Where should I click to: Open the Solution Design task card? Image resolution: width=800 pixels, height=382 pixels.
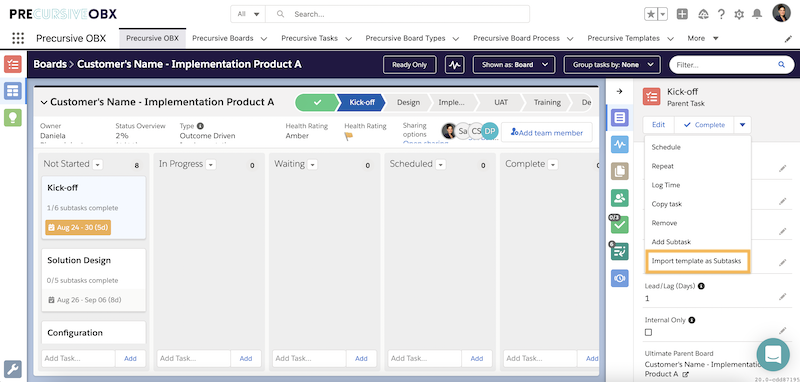pos(93,280)
